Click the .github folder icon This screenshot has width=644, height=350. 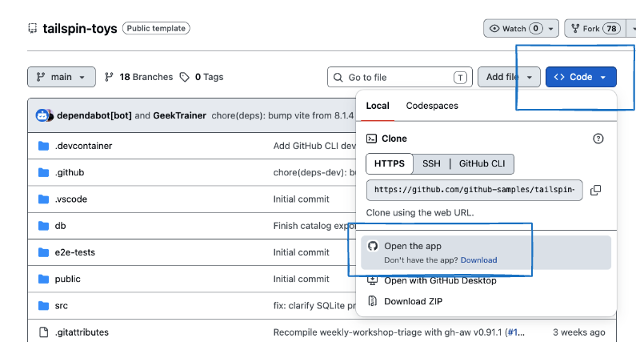[43, 172]
